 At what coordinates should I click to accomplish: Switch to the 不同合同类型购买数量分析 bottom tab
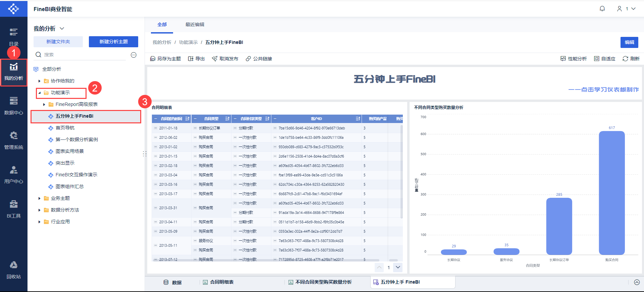point(320,282)
